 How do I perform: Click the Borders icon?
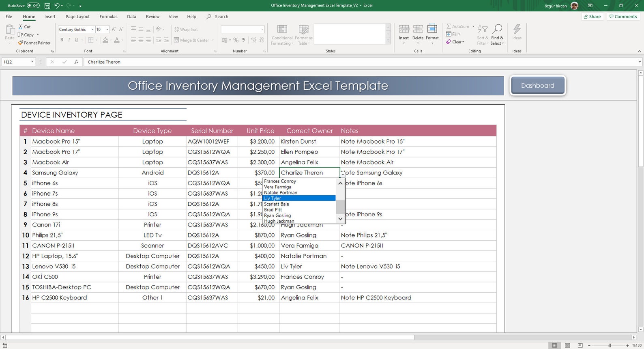(91, 40)
